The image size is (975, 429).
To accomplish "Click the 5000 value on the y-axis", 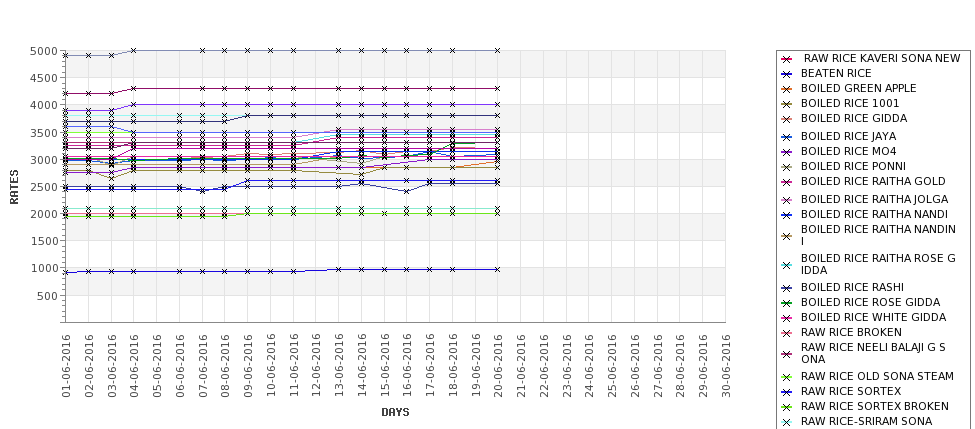I will point(44,51).
